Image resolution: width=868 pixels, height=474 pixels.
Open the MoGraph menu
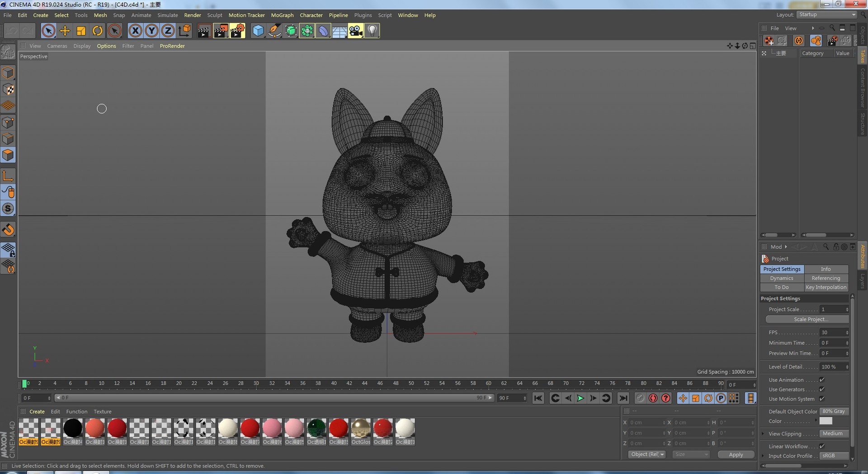point(282,15)
